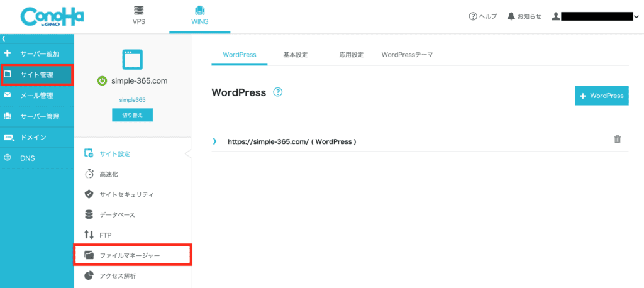Delete simple-365.com WordPress via trash icon
The height and width of the screenshot is (288, 644).
618,139
